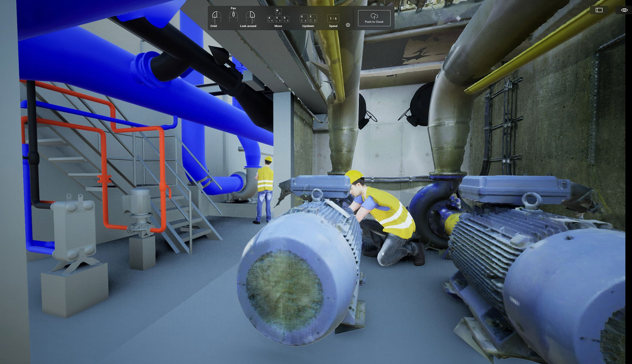Click the A key strafe-left icon
This screenshot has width=632, height=364.
[x=270, y=19]
